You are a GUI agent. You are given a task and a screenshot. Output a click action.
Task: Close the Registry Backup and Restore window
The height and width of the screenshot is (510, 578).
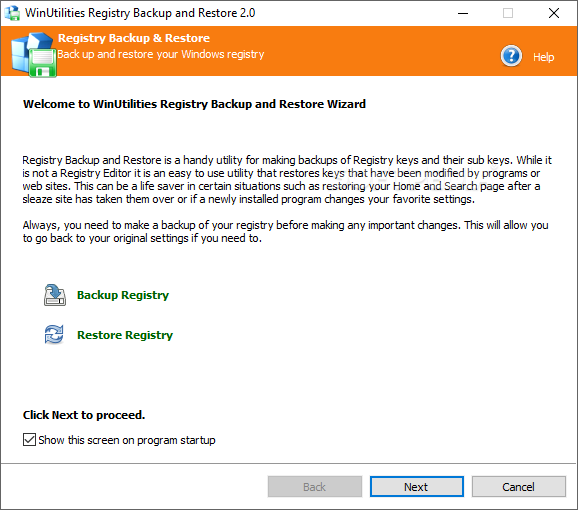(554, 13)
